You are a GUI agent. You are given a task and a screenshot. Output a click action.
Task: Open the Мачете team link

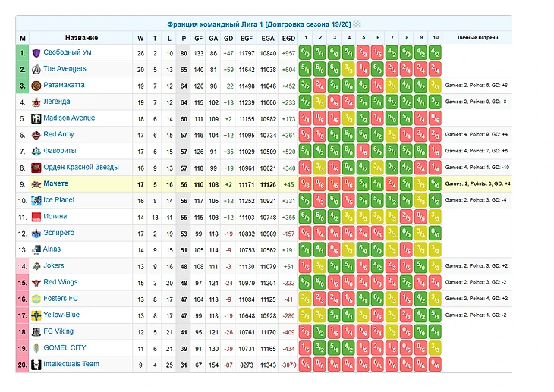pos(55,183)
